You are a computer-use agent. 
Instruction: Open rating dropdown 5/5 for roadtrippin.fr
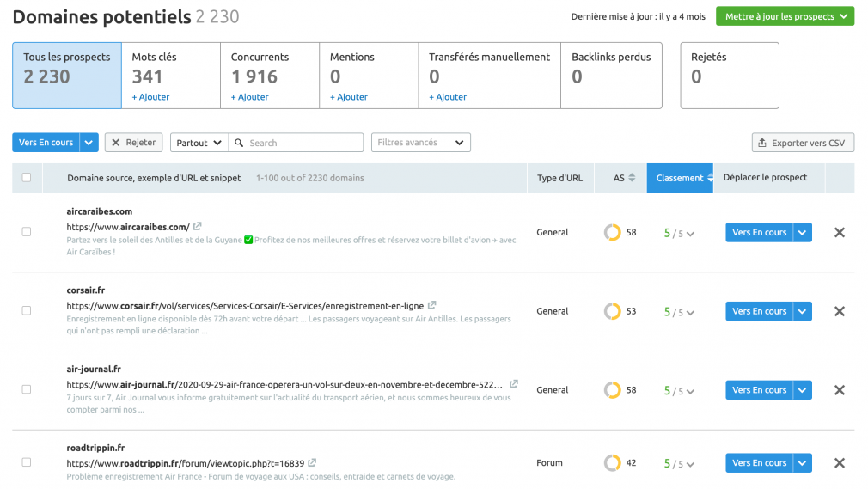679,463
